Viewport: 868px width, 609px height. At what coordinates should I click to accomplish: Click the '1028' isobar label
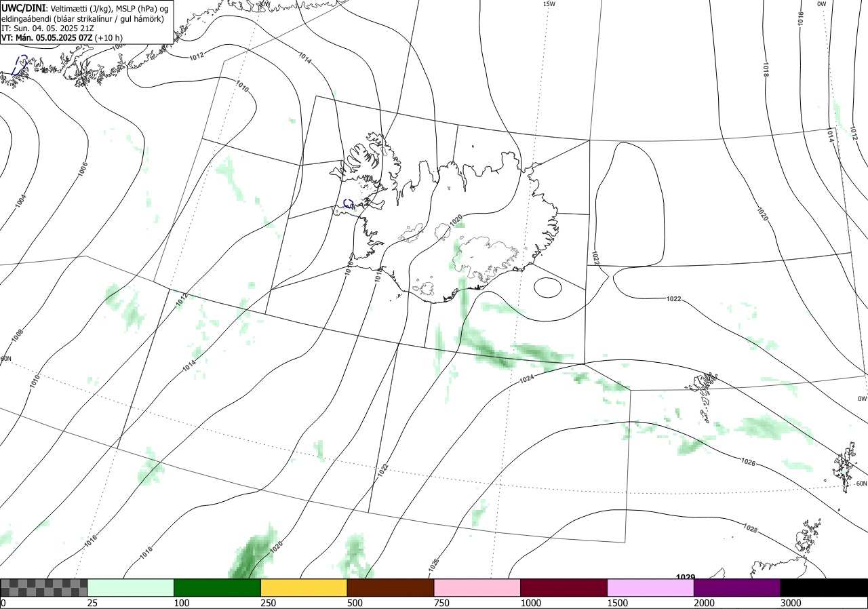[750, 528]
